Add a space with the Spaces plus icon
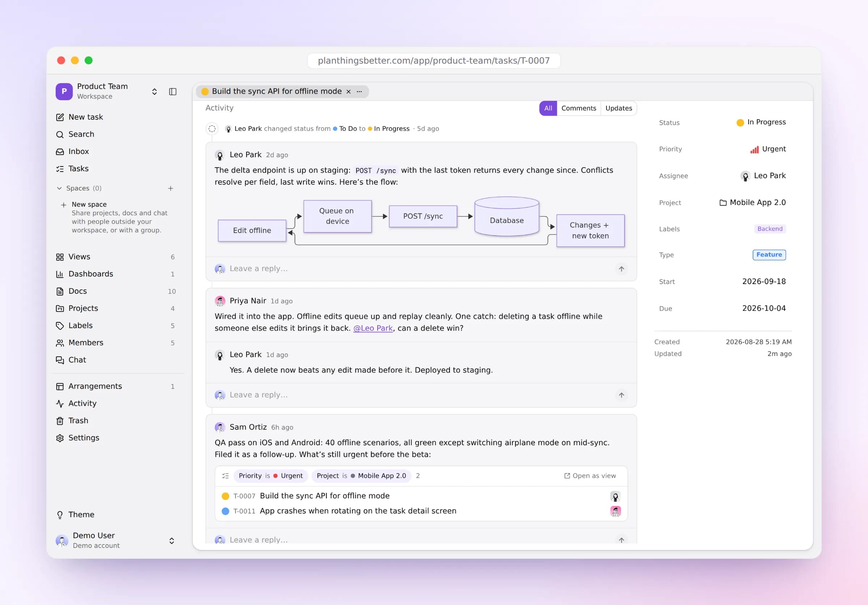The image size is (868, 605). click(170, 188)
